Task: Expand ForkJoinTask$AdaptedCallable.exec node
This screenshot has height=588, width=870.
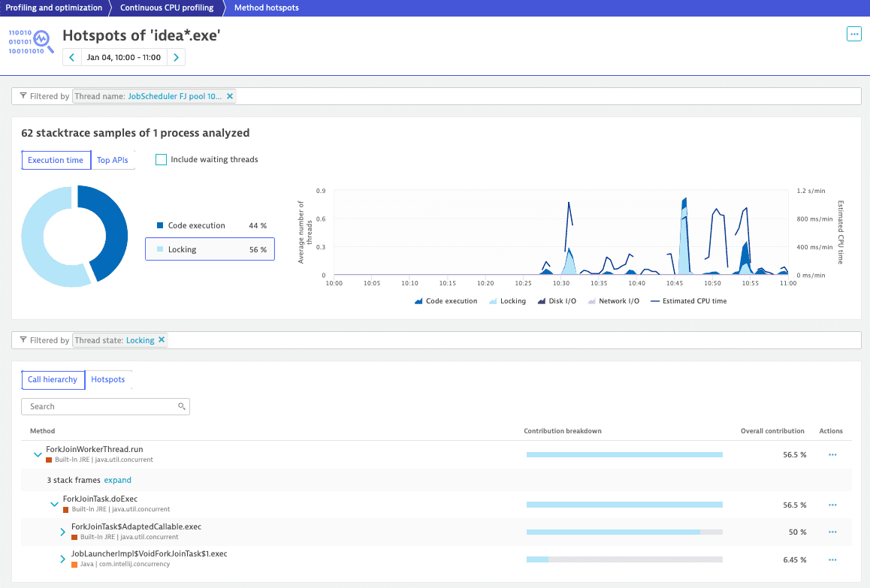Action: coord(63,532)
